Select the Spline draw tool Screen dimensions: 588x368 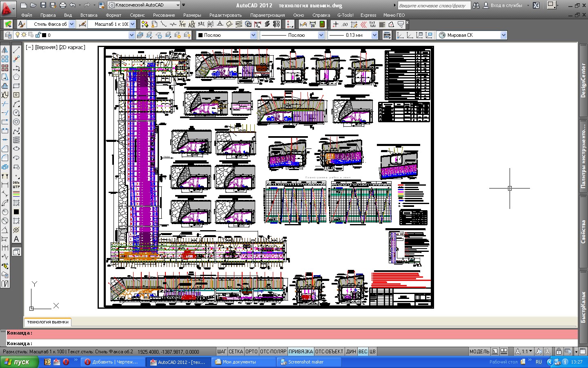16,131
